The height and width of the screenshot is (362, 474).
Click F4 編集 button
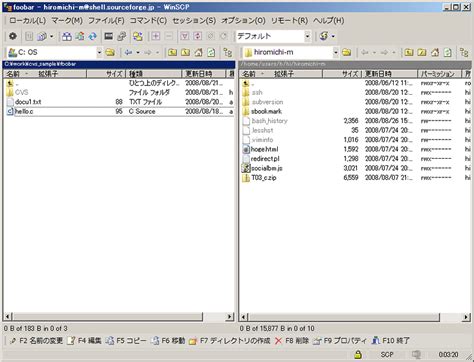tap(84, 341)
